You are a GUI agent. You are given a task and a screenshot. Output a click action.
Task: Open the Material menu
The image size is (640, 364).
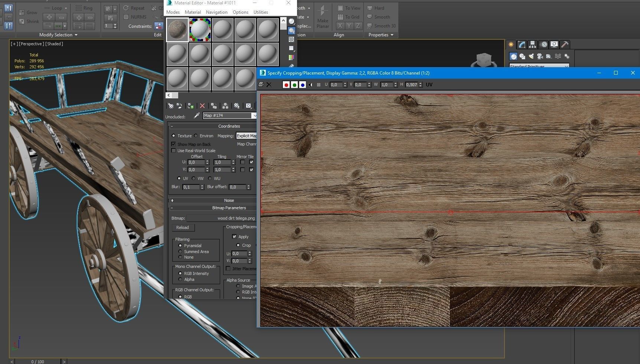[x=193, y=12]
